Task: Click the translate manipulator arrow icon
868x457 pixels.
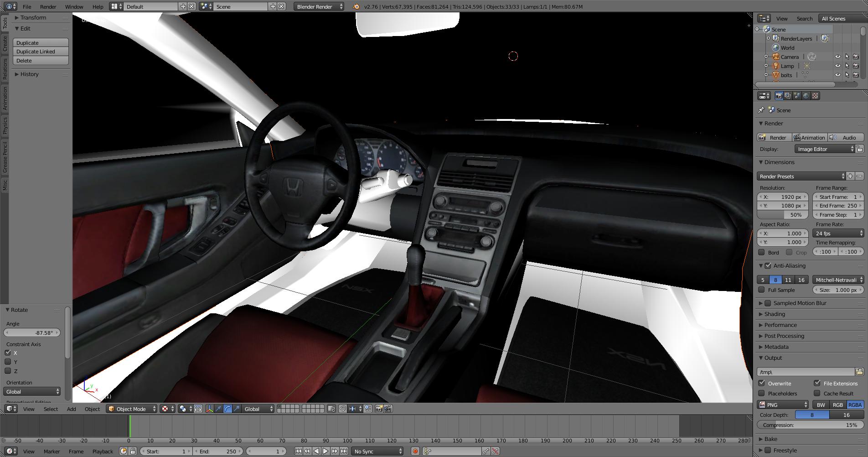Action: [218, 409]
